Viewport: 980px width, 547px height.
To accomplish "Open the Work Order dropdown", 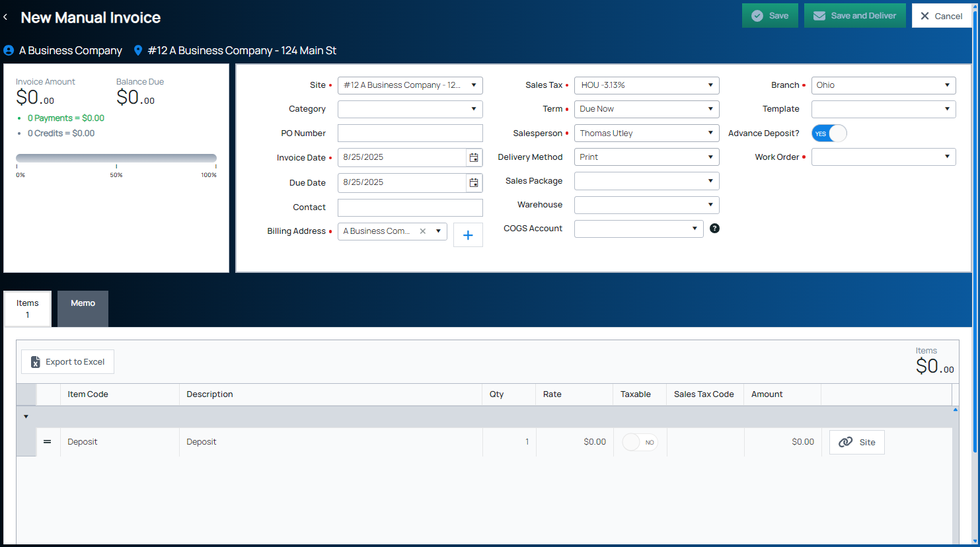I will (x=884, y=157).
